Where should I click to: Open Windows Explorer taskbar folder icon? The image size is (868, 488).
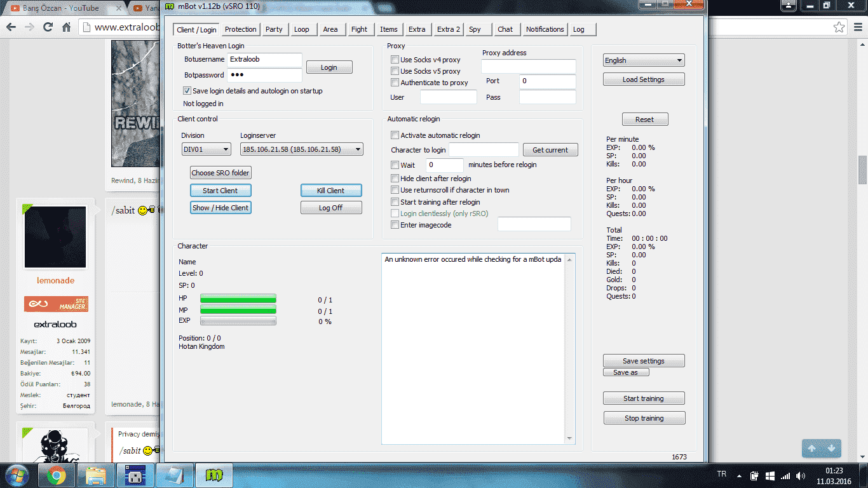tap(96, 475)
